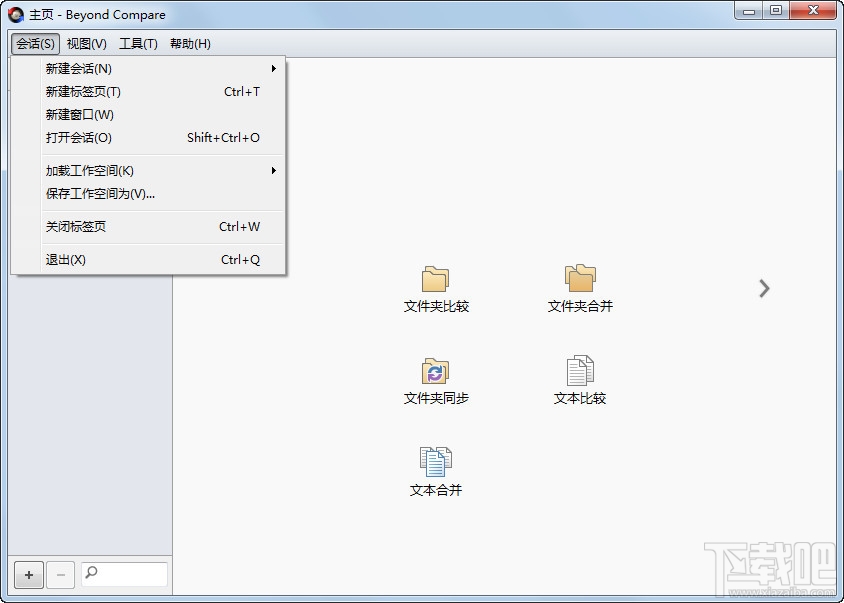Screen dimensions: 844x603
Task: Click the Beyond Compare app icon in title bar
Action: (16, 15)
